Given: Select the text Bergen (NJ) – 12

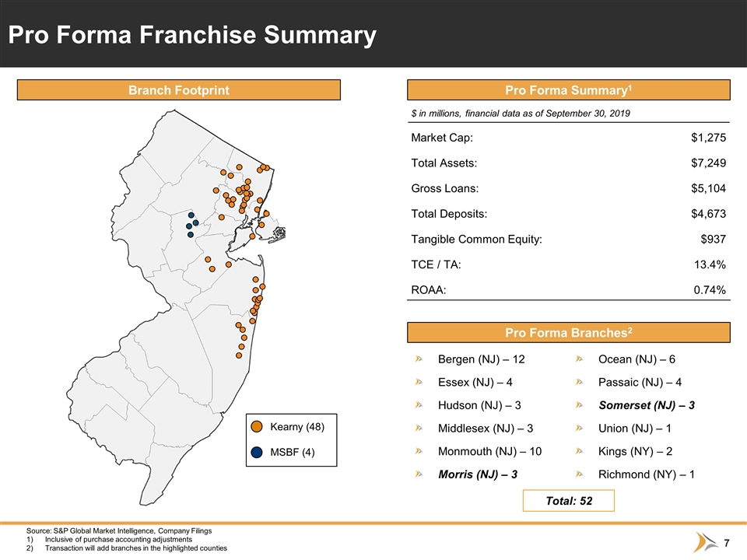Looking at the screenshot, I should point(481,359).
